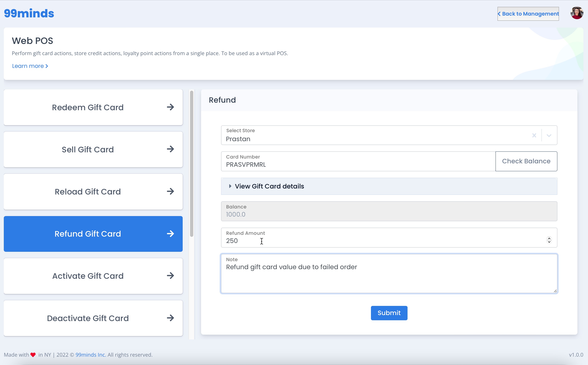Click arrow icon on Sell Gift Card
Image resolution: width=588 pixels, height=365 pixels.
[170, 149]
